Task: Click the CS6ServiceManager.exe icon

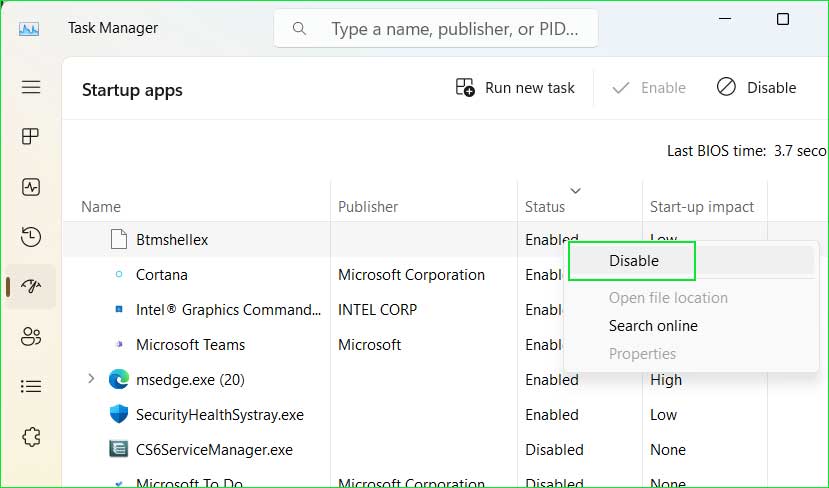Action: [118, 449]
